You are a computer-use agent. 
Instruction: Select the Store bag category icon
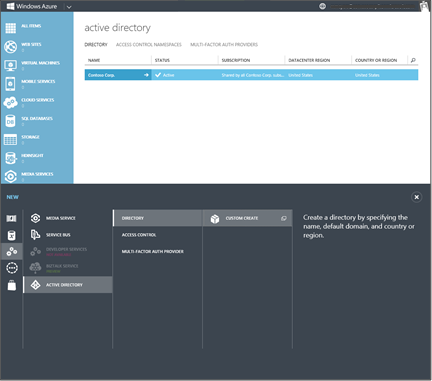pos(12,285)
